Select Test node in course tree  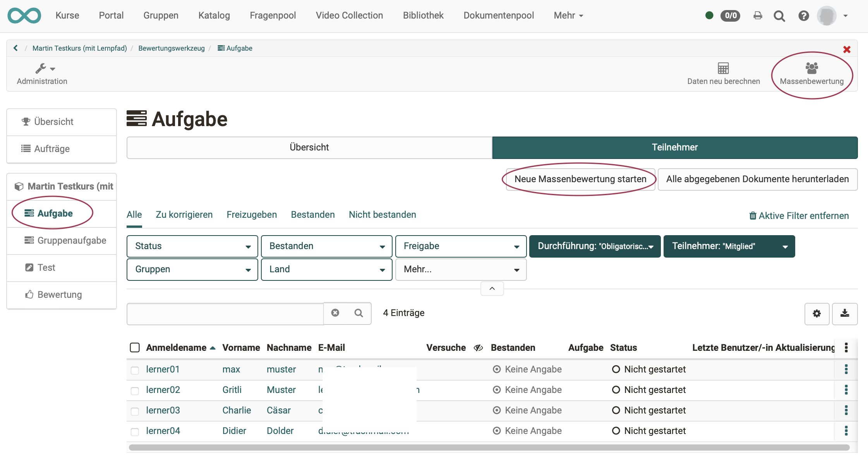pyautogui.click(x=62, y=268)
